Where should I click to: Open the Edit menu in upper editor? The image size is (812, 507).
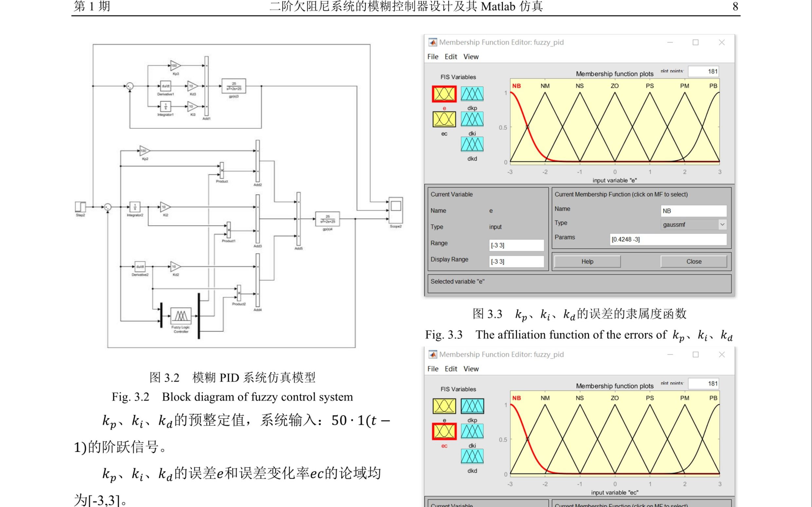click(x=451, y=57)
